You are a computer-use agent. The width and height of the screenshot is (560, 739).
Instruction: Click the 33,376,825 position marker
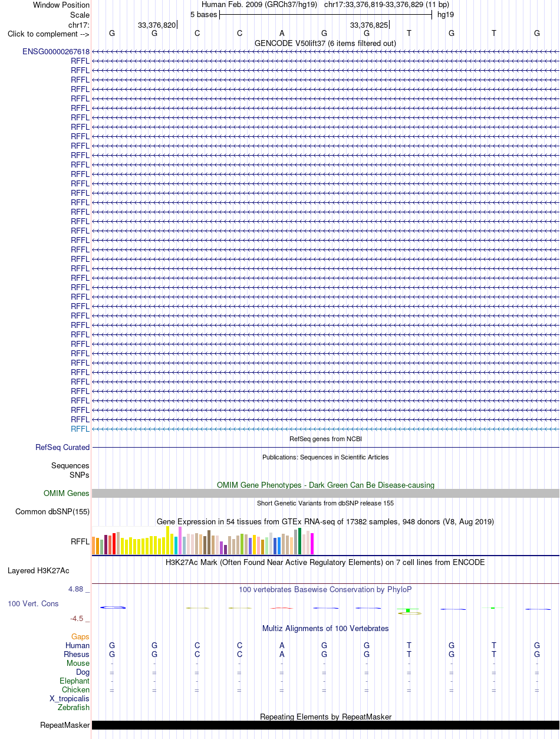pyautogui.click(x=369, y=25)
